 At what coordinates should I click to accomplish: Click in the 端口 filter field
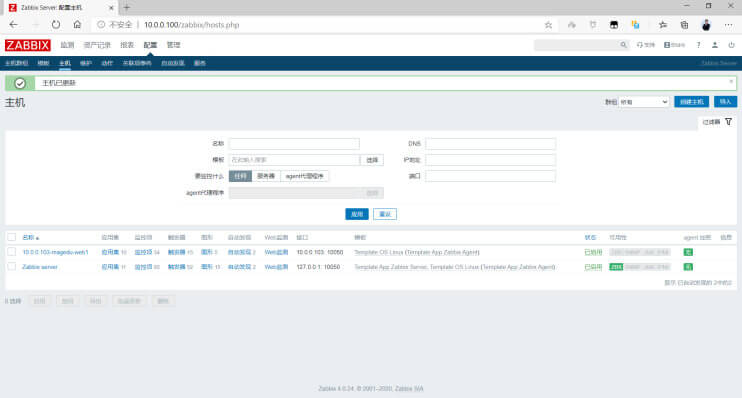point(490,176)
